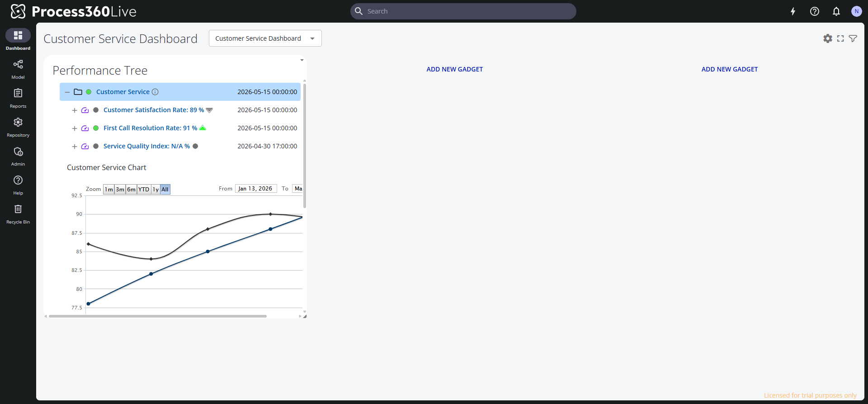
Task: Toggle fullscreen mode for the dashboard
Action: 840,38
